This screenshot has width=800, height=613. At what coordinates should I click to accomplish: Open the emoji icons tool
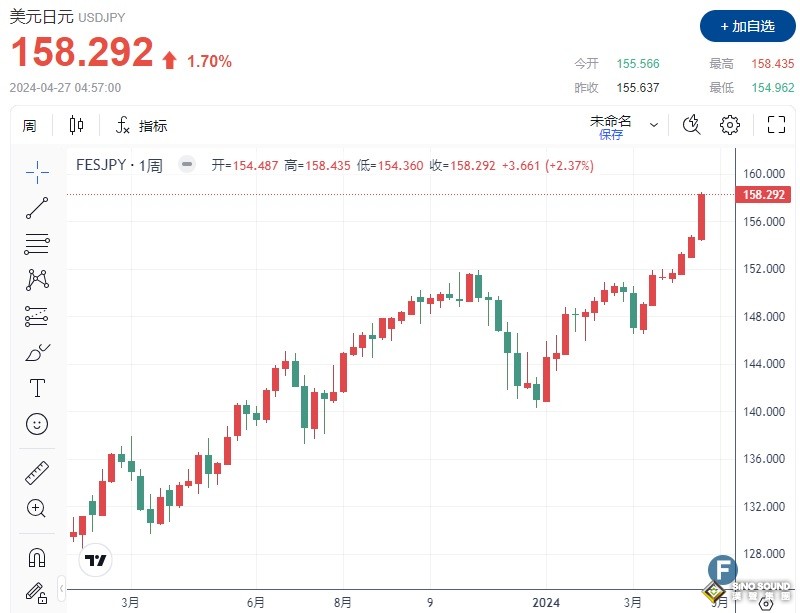pyautogui.click(x=37, y=424)
